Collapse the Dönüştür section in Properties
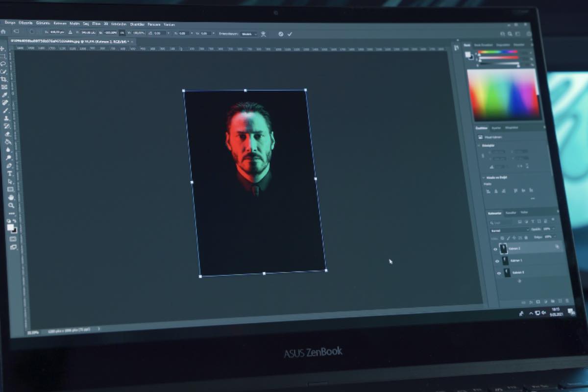The height and width of the screenshot is (392, 588). (x=479, y=146)
